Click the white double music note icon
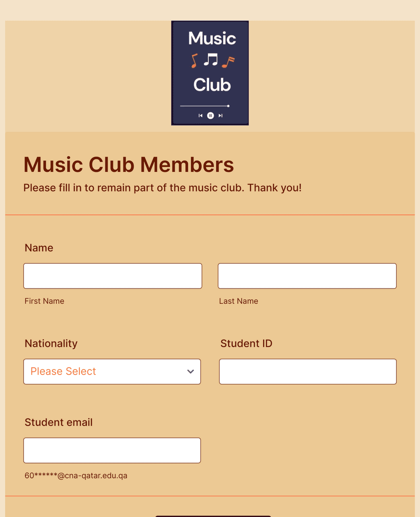 (x=210, y=59)
